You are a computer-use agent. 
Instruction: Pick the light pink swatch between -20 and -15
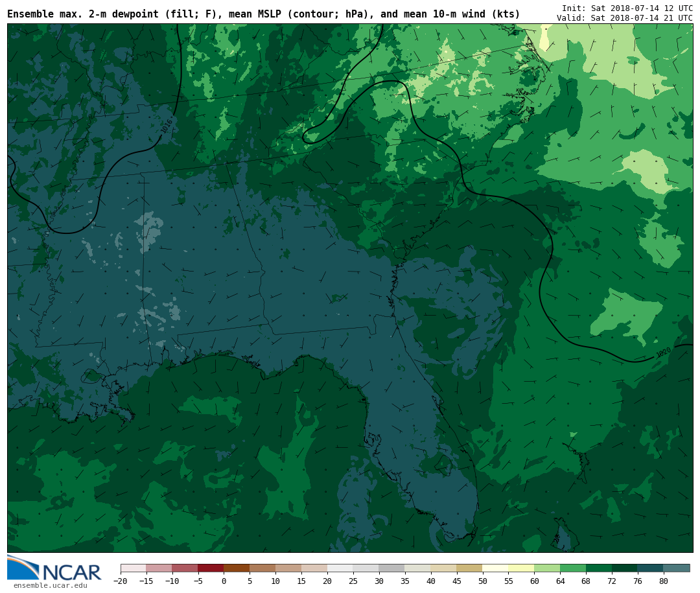(133, 568)
